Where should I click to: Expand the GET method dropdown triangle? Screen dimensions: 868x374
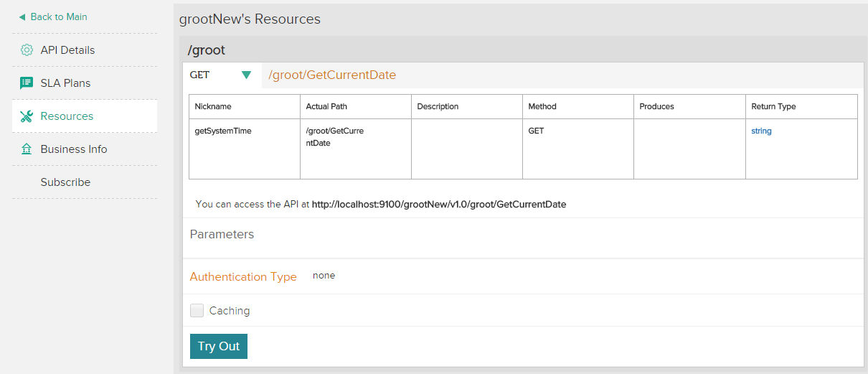[x=247, y=75]
